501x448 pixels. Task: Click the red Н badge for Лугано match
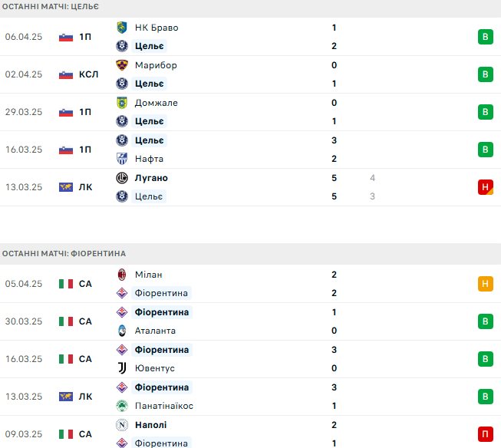click(x=486, y=187)
